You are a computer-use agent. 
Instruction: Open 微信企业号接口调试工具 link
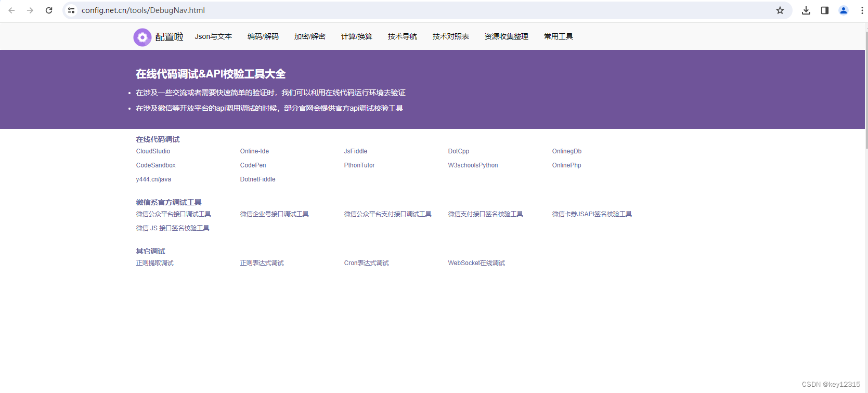[275, 214]
